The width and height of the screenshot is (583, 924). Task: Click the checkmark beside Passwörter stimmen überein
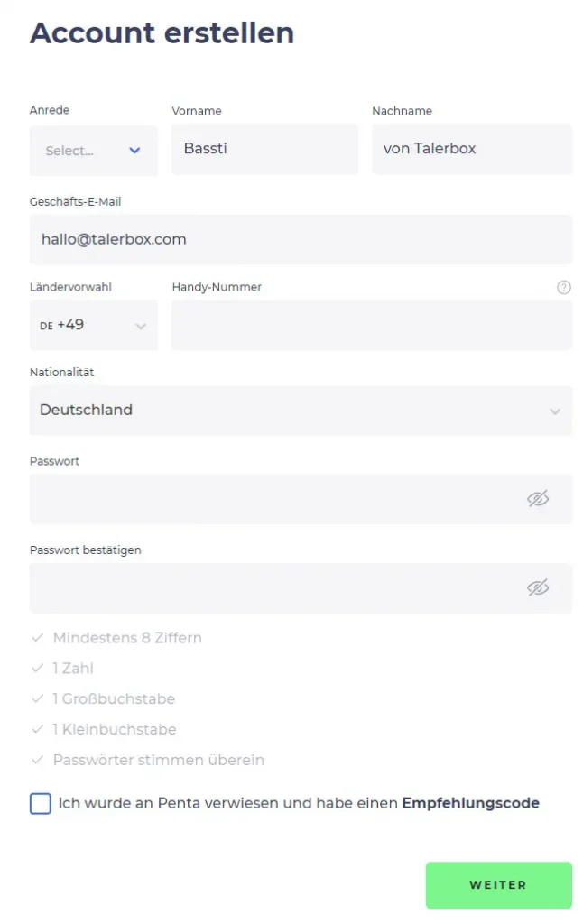38,760
